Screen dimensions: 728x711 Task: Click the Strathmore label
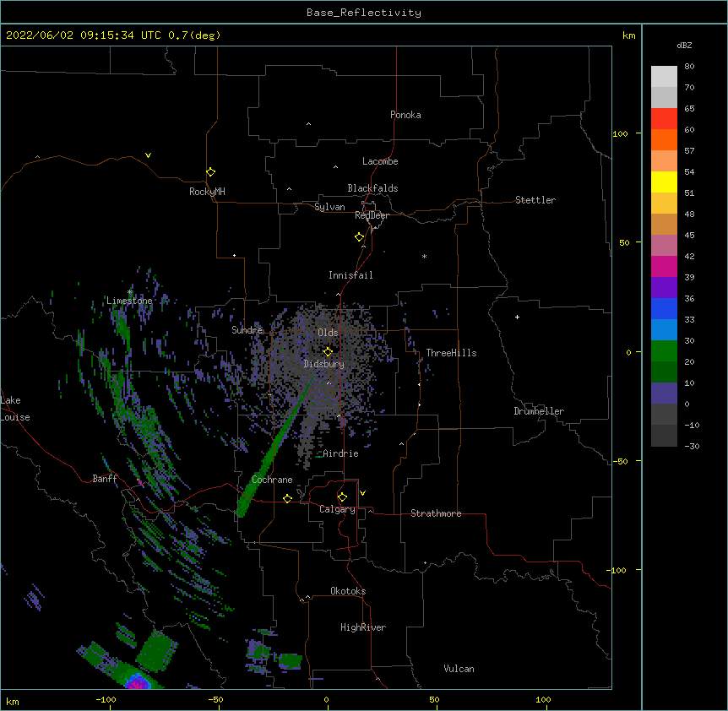pos(436,513)
